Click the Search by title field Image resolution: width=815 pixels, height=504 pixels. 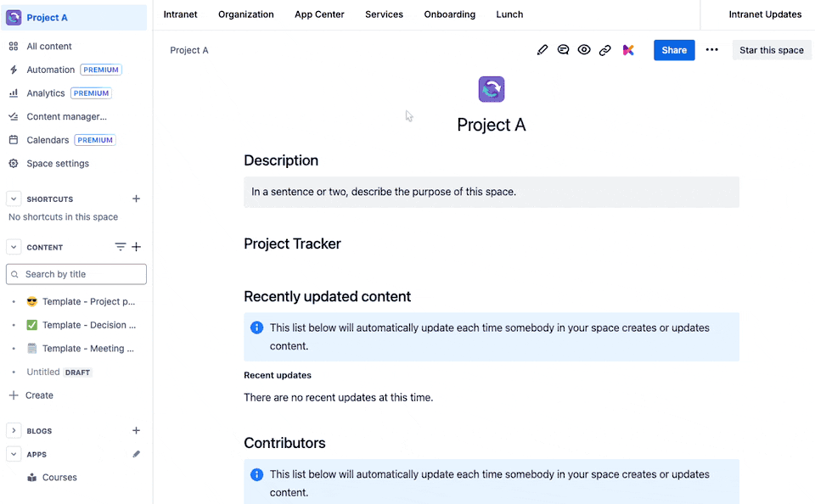(x=76, y=274)
